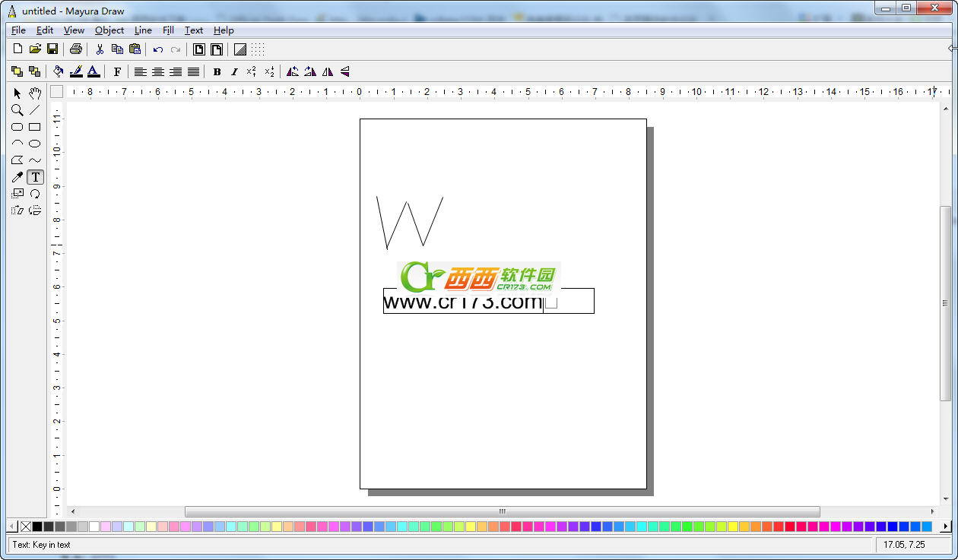Apply superscript formatting
This screenshot has height=560, width=958.
[252, 71]
